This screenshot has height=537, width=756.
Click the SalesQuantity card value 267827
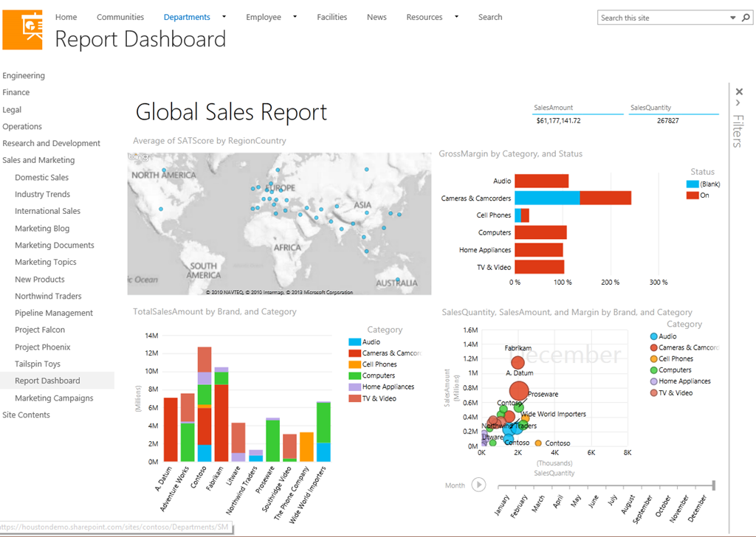pyautogui.click(x=667, y=121)
